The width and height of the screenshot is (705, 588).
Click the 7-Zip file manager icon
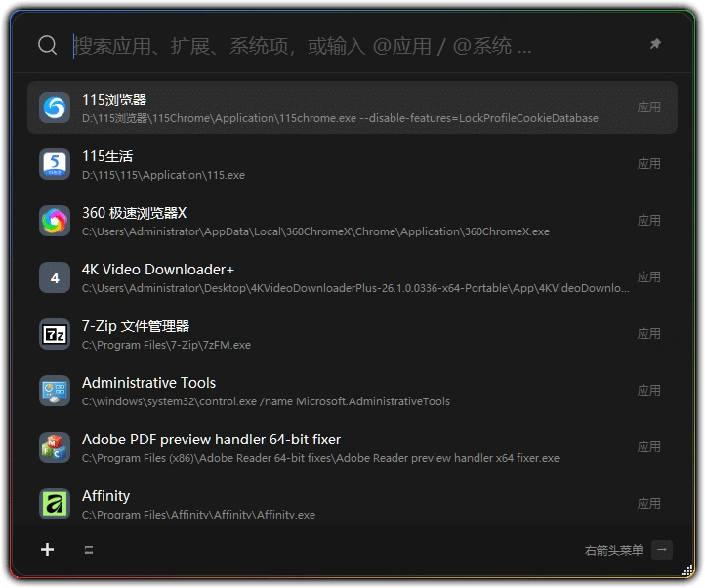tap(55, 334)
